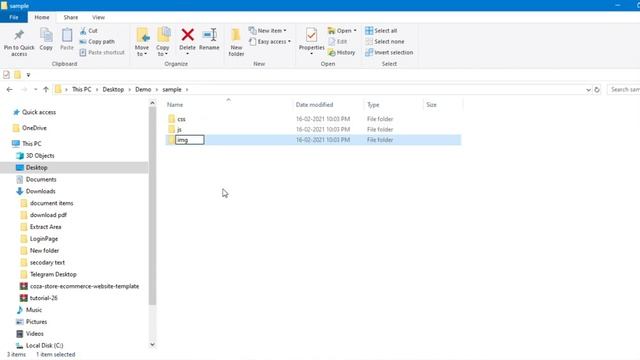Click sample in address bar path
The image size is (640, 360).
[172, 89]
